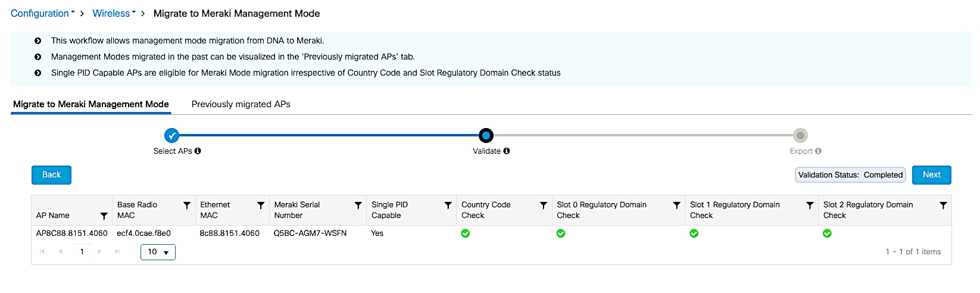Click the Validate step info icon
The image size is (980, 293).
pyautogui.click(x=507, y=151)
